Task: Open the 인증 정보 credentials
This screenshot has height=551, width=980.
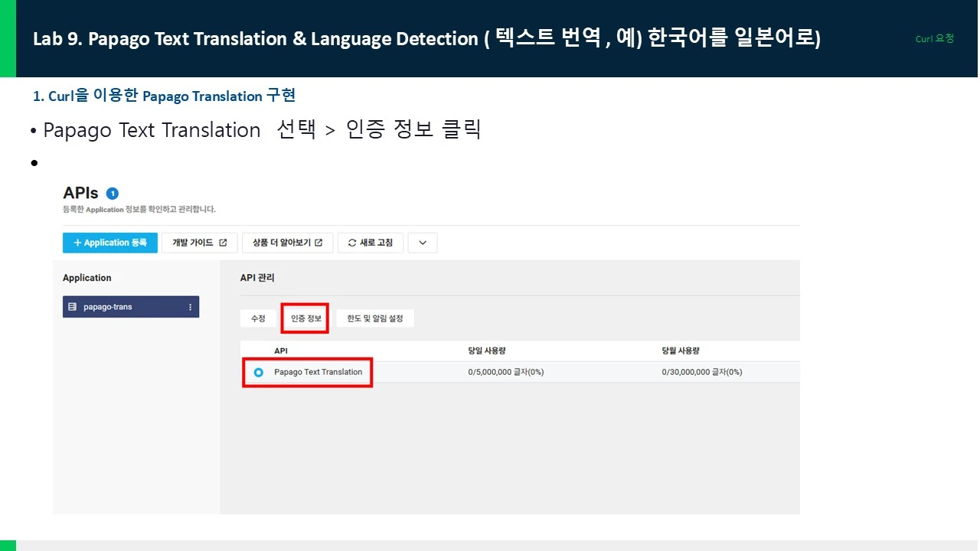Action: tap(305, 318)
